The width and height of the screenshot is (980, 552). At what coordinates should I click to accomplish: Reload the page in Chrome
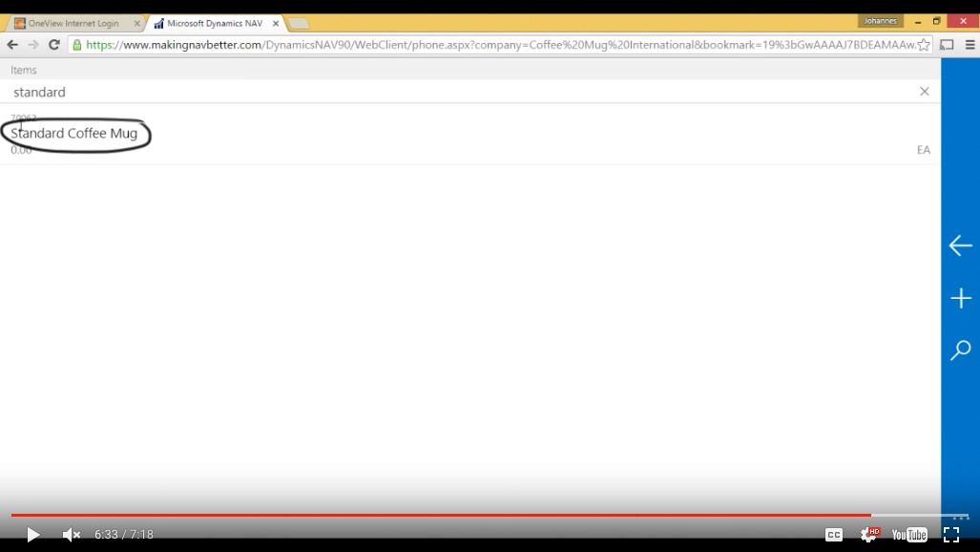[54, 45]
